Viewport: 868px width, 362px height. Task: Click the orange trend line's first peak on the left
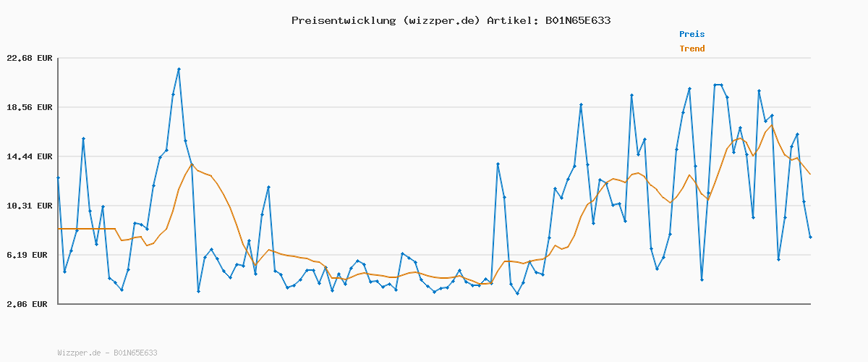192,164
